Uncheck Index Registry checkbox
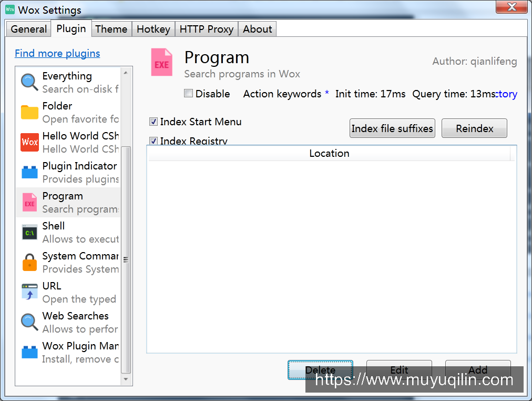532x401 pixels. 154,141
